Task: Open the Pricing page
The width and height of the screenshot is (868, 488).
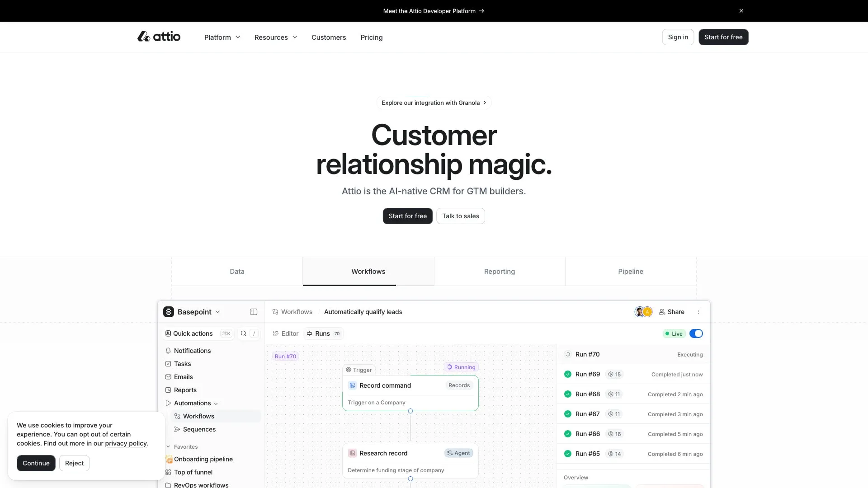Action: tap(372, 37)
